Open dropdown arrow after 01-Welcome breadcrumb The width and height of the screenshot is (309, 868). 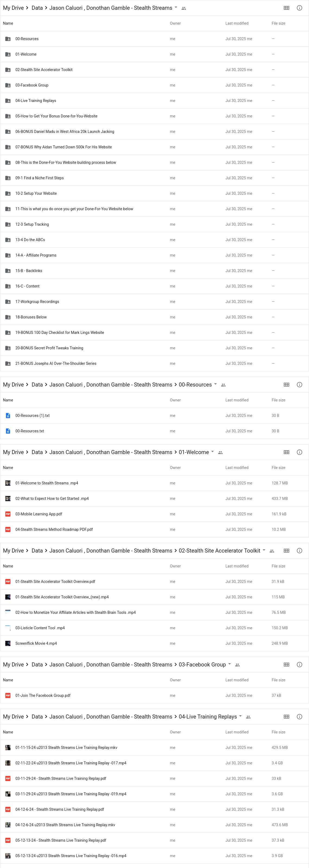pyautogui.click(x=213, y=451)
